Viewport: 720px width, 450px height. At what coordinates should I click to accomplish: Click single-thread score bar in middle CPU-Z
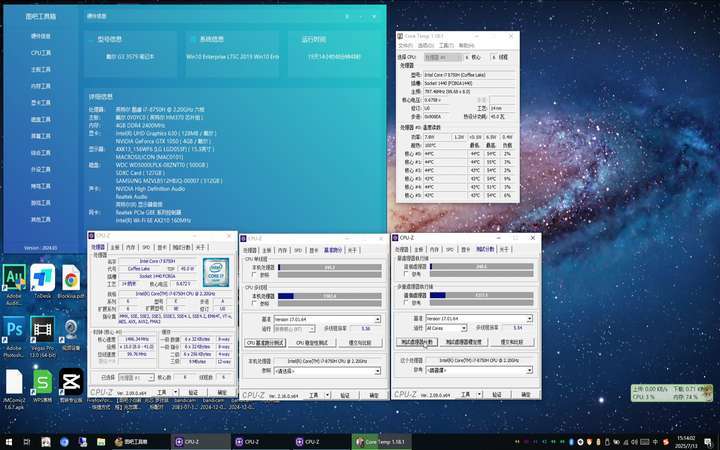coord(330,267)
